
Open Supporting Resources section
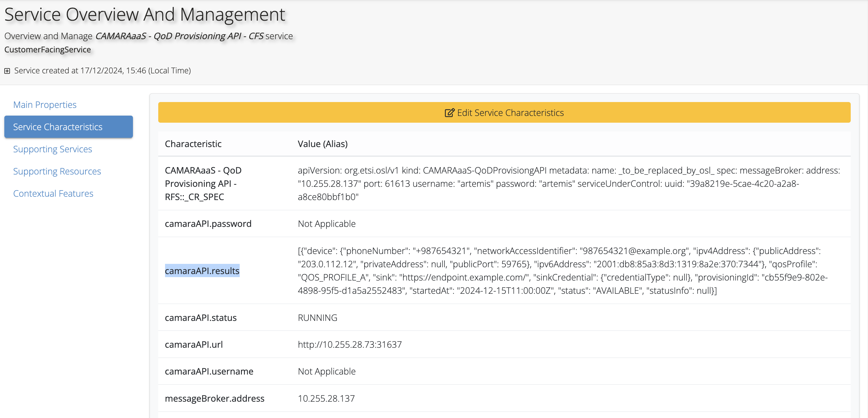pyautogui.click(x=57, y=171)
